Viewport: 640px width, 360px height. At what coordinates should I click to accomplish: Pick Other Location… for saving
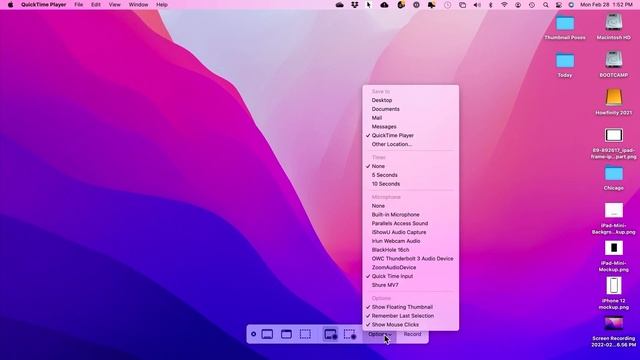pos(411,144)
